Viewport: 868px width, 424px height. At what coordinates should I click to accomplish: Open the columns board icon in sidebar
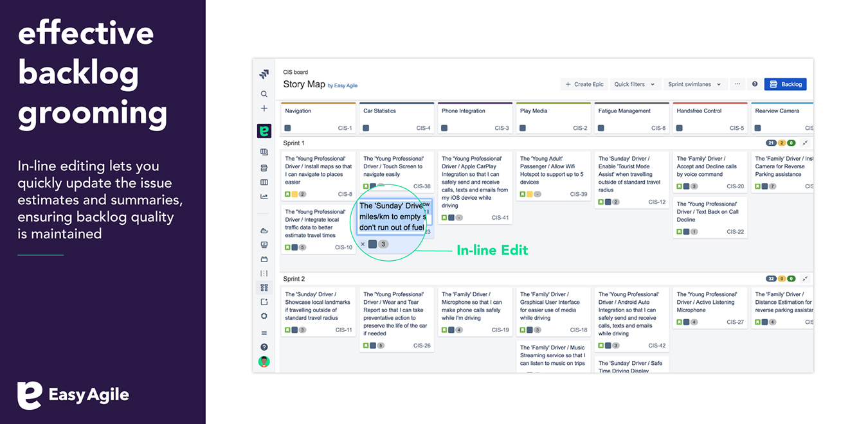click(264, 183)
